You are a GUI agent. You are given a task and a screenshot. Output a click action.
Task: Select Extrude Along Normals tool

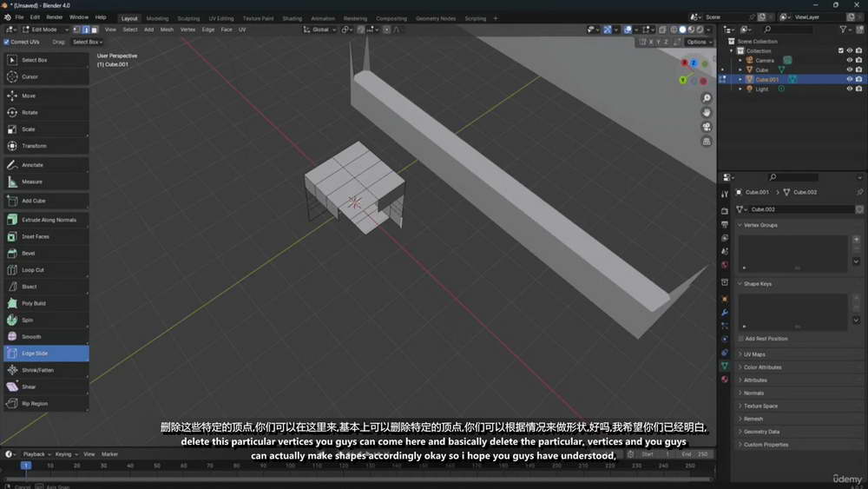pos(46,220)
